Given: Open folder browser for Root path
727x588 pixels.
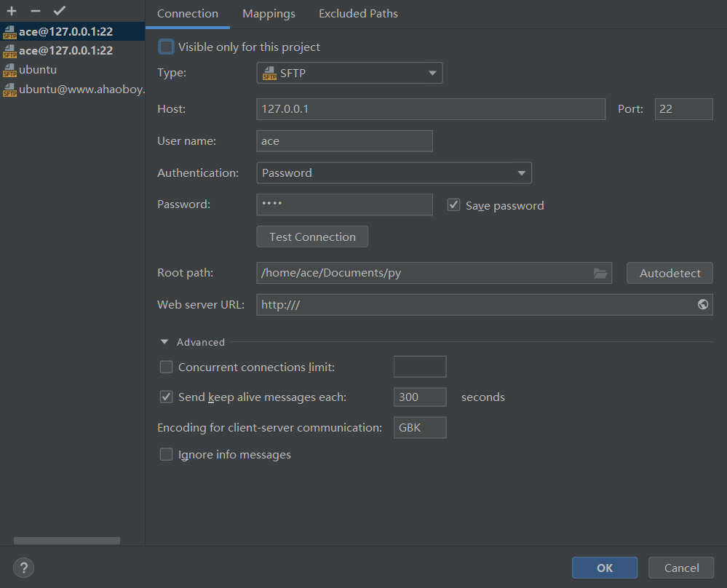Looking at the screenshot, I should [x=600, y=273].
